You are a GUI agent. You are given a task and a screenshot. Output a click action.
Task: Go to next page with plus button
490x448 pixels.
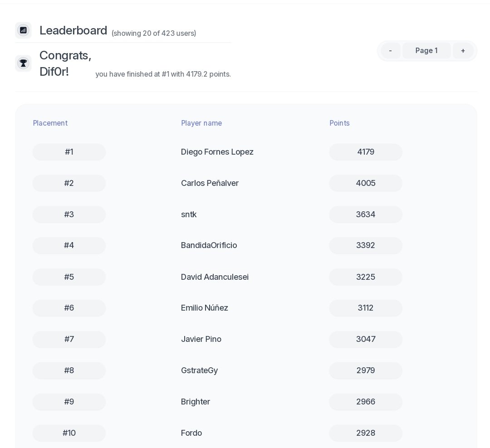[x=463, y=51]
